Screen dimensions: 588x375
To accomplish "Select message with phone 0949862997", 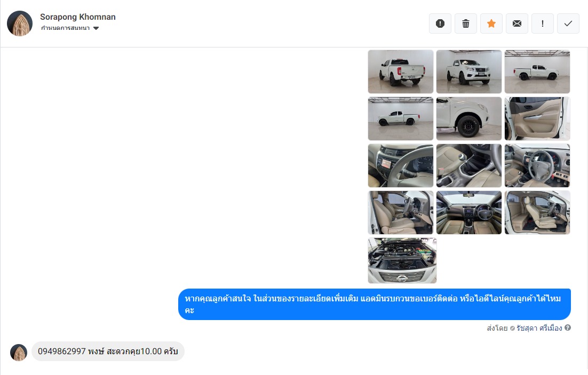I will (x=108, y=352).
